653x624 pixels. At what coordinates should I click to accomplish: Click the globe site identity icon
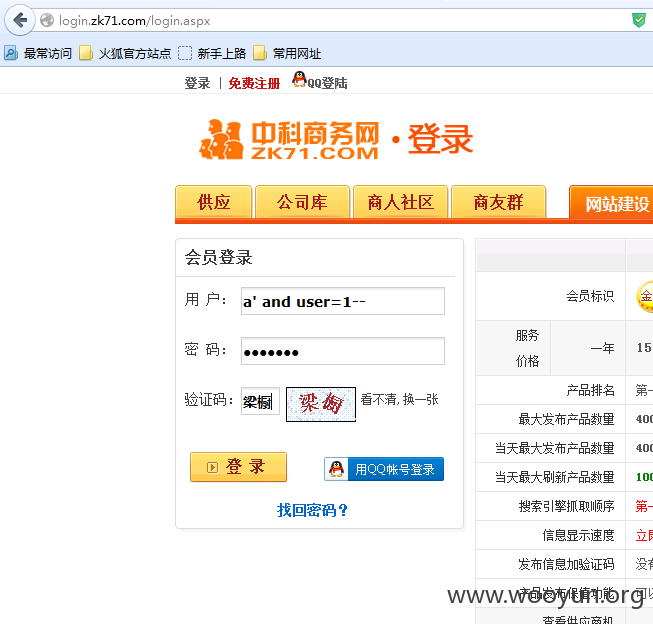click(x=47, y=20)
